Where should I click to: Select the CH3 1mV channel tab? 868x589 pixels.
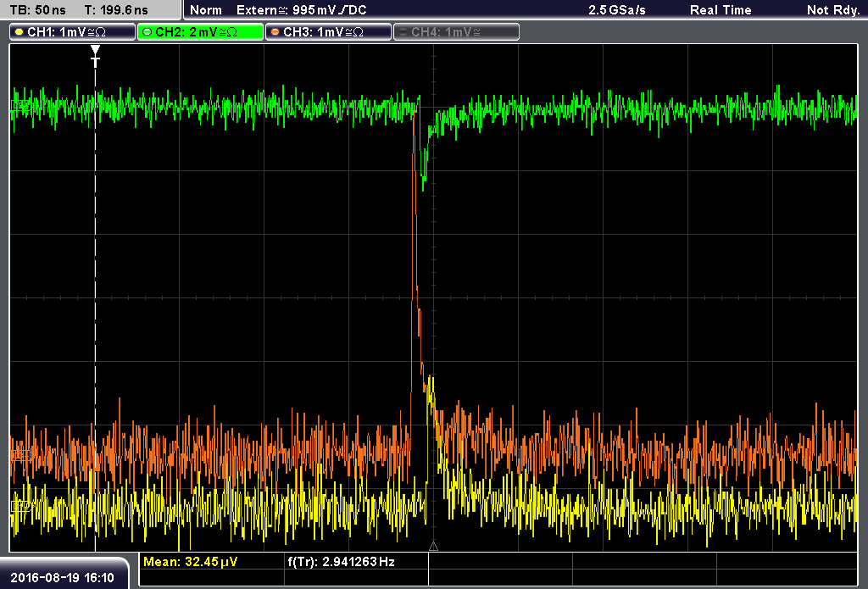coord(328,32)
